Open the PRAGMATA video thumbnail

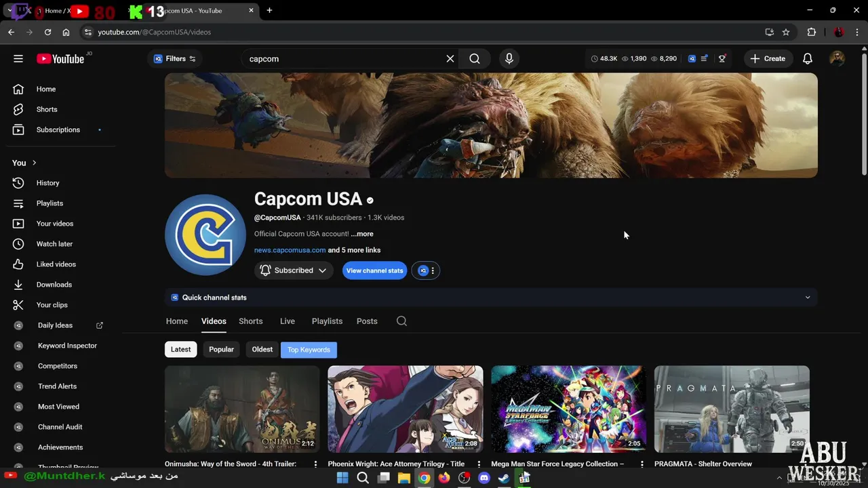click(732, 409)
